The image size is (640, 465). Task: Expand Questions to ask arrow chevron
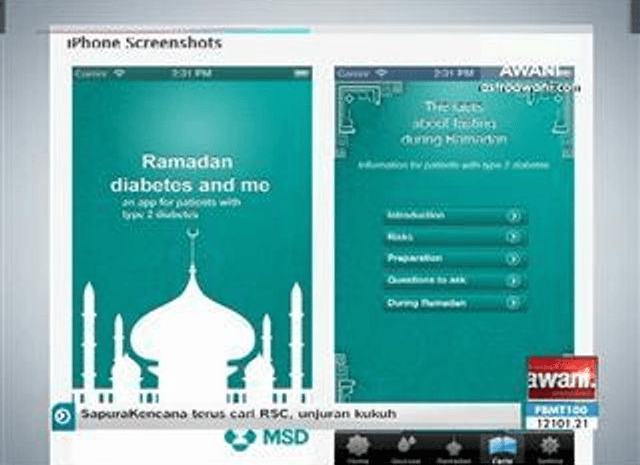tap(512, 281)
